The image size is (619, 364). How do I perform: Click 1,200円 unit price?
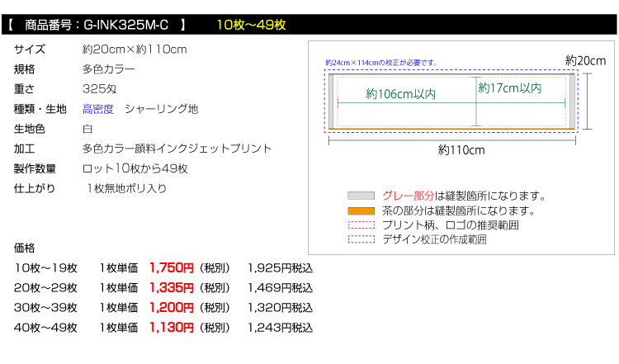coord(172,307)
